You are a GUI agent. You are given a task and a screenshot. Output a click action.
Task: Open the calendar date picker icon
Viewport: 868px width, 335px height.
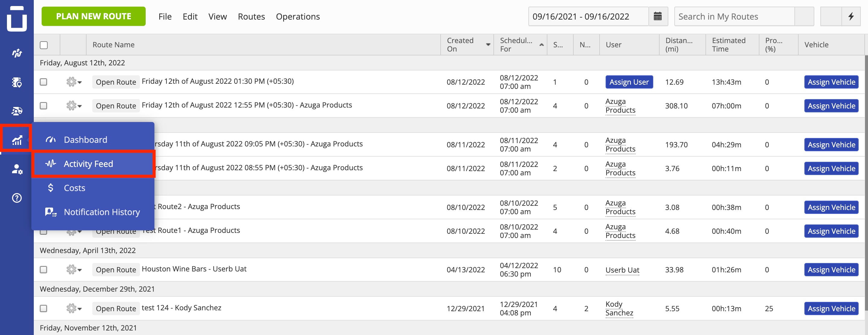coord(657,16)
